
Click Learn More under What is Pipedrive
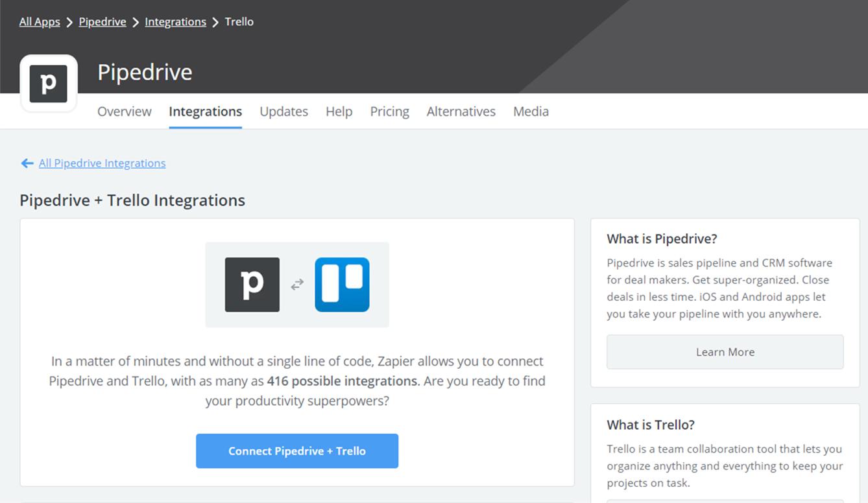[725, 352]
